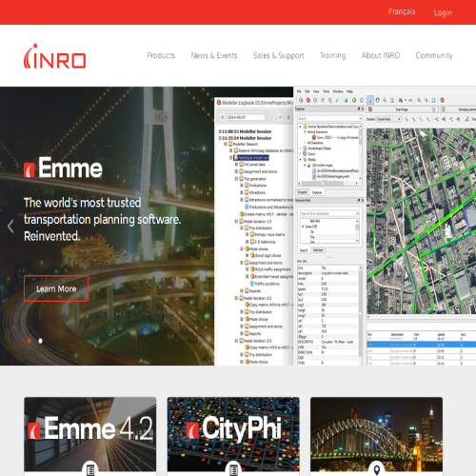Image resolution: width=476 pixels, height=476 pixels.
Task: Open the Sales & Support menu
Action: click(278, 55)
